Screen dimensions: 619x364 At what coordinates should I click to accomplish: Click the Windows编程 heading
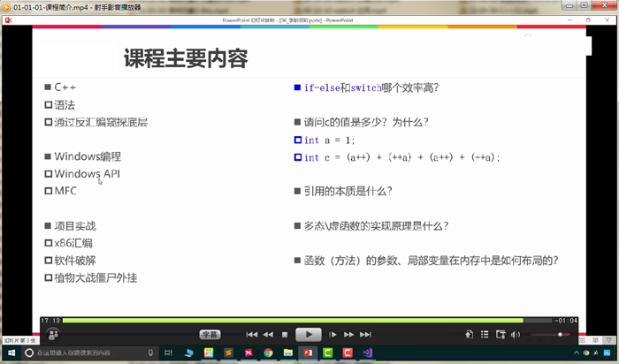point(88,156)
